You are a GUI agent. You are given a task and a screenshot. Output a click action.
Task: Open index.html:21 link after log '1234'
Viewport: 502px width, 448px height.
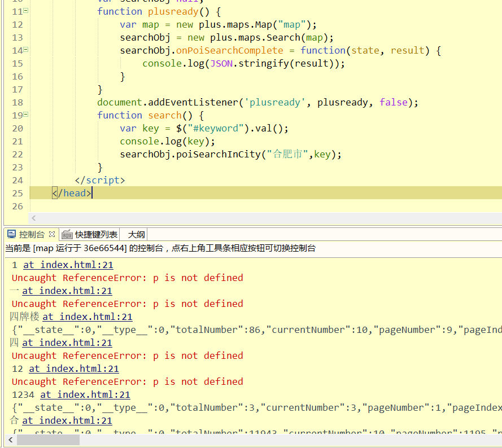tap(85, 394)
